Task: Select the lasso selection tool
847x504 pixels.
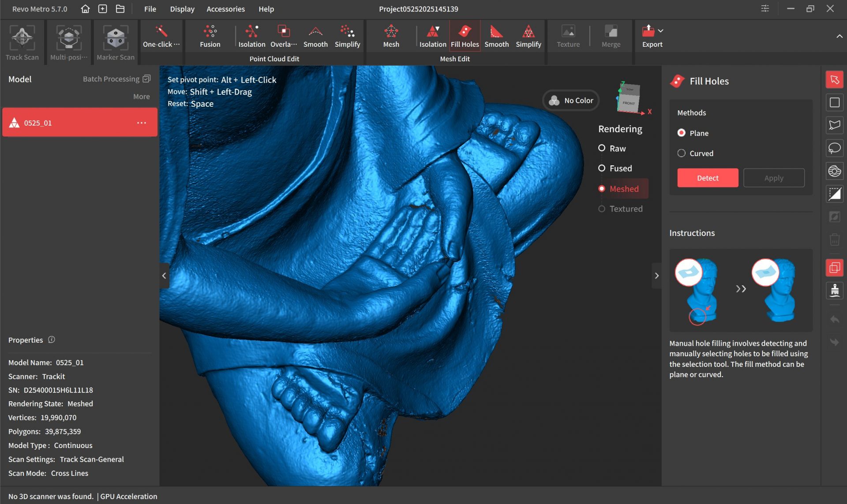Action: click(x=834, y=148)
